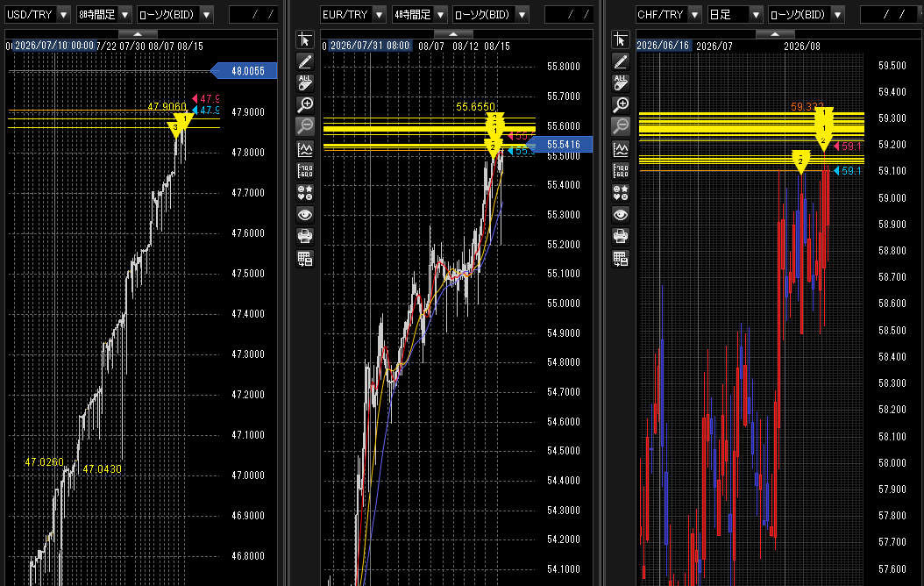Open EUR/TRY currency pair dropdown
The image size is (924, 586).
[353, 14]
